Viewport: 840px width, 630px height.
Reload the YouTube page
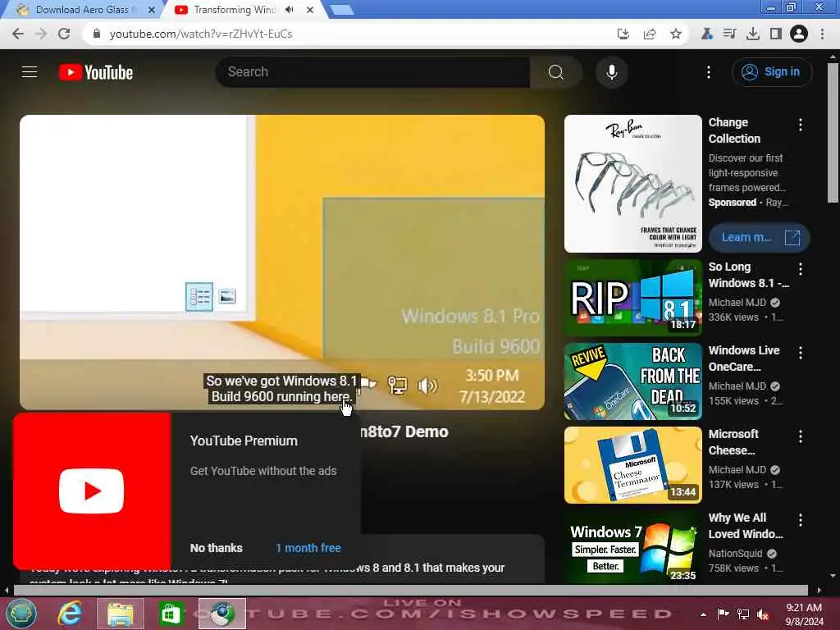tap(64, 34)
